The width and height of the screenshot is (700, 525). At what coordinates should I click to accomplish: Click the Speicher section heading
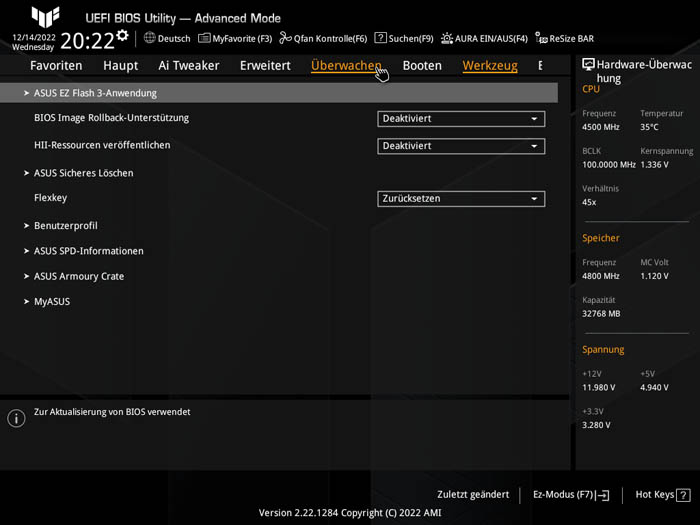click(600, 238)
